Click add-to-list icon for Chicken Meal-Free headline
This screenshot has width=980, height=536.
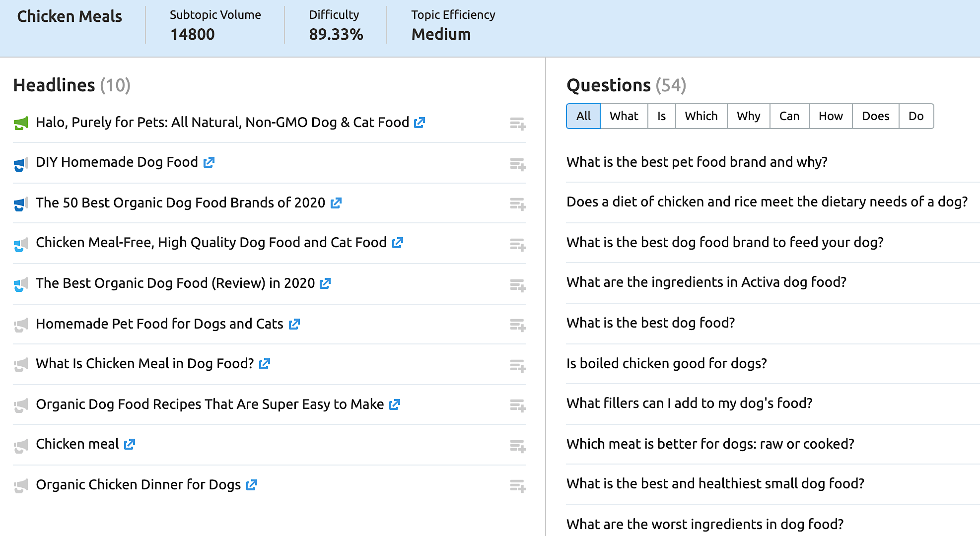click(x=517, y=245)
